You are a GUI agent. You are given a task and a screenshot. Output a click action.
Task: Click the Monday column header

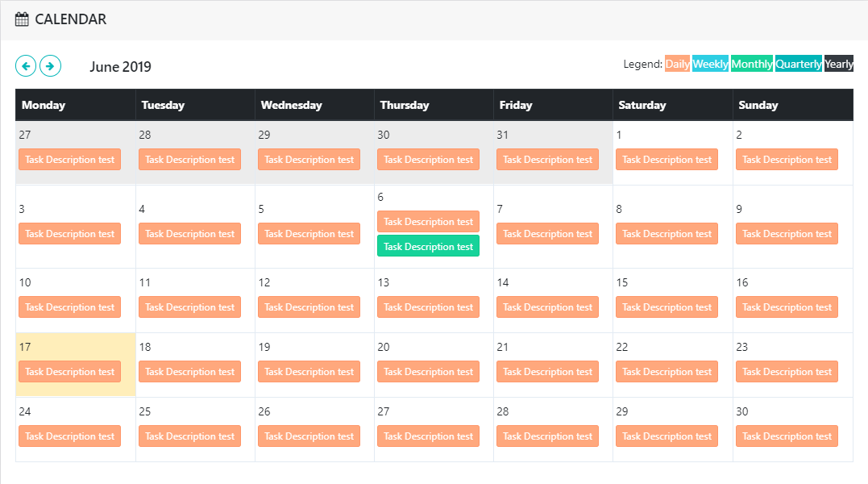(44, 105)
